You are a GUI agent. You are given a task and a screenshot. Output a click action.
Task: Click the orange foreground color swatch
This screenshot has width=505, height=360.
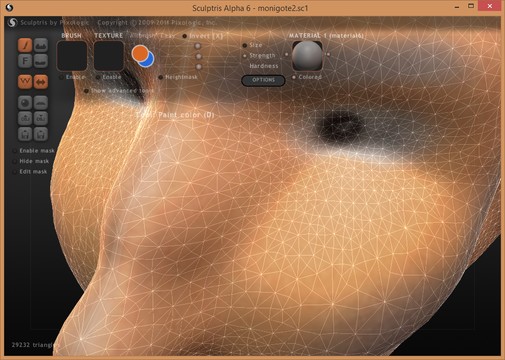click(x=139, y=53)
